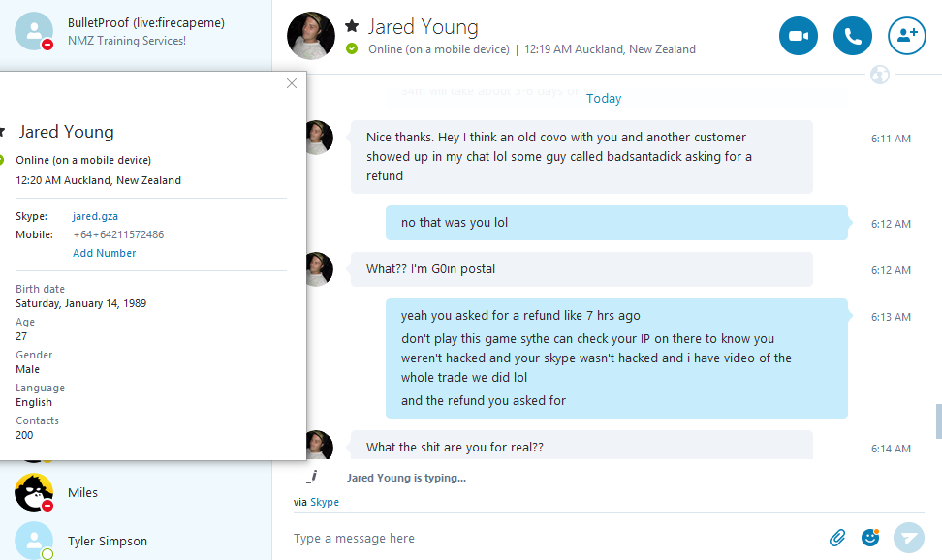Type in the message input field
Viewport: 942px width, 560px height.
(552, 538)
